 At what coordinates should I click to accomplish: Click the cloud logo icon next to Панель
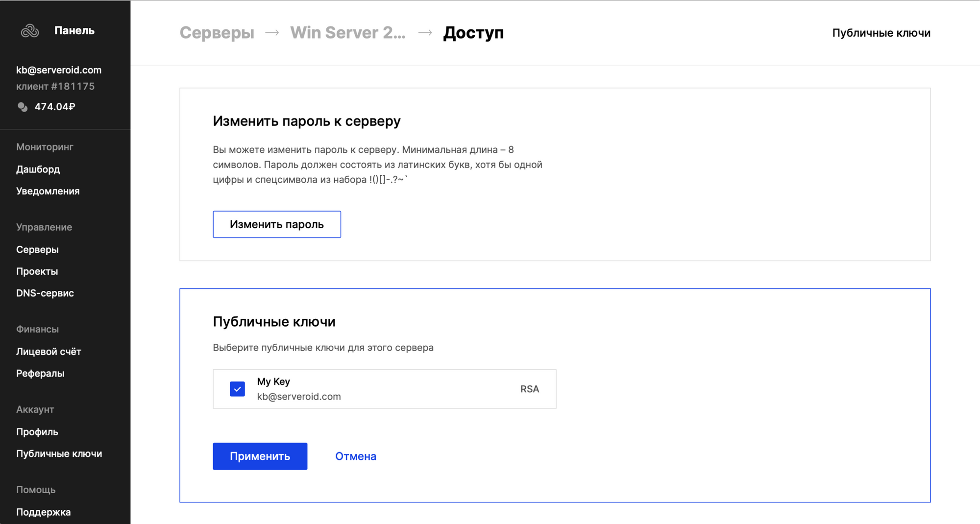click(x=30, y=31)
